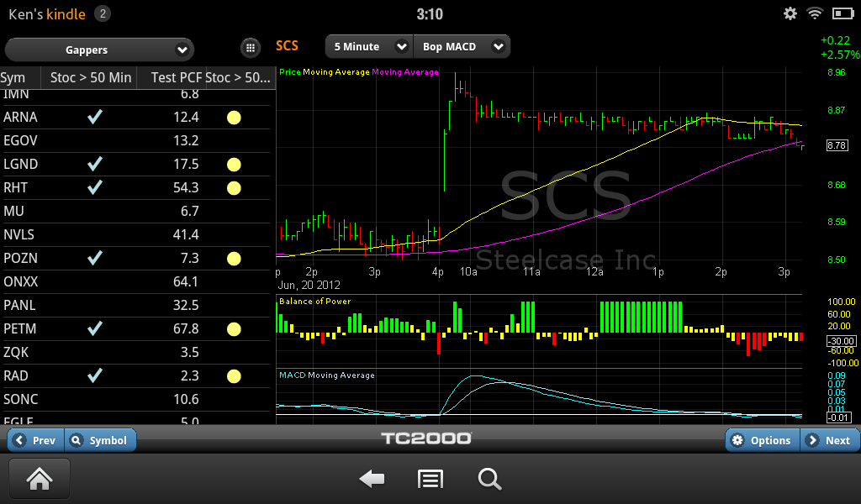Open the settings gear in status bar

[790, 13]
